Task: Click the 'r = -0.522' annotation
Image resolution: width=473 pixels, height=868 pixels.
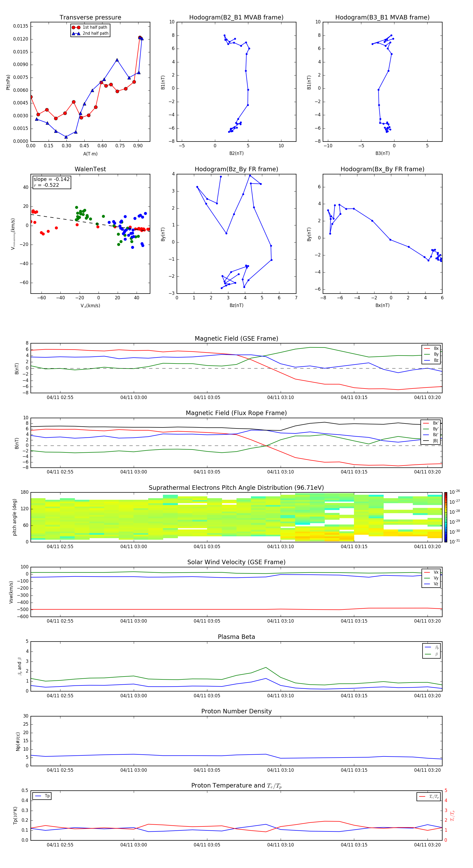Action: [x=46, y=185]
